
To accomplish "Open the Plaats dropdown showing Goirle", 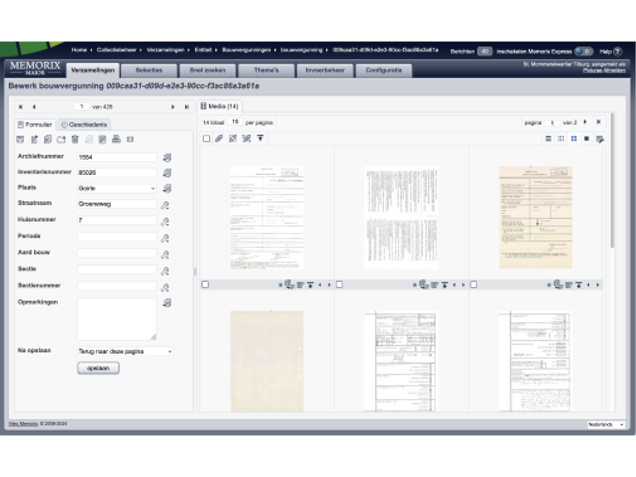I will pyautogui.click(x=117, y=188).
